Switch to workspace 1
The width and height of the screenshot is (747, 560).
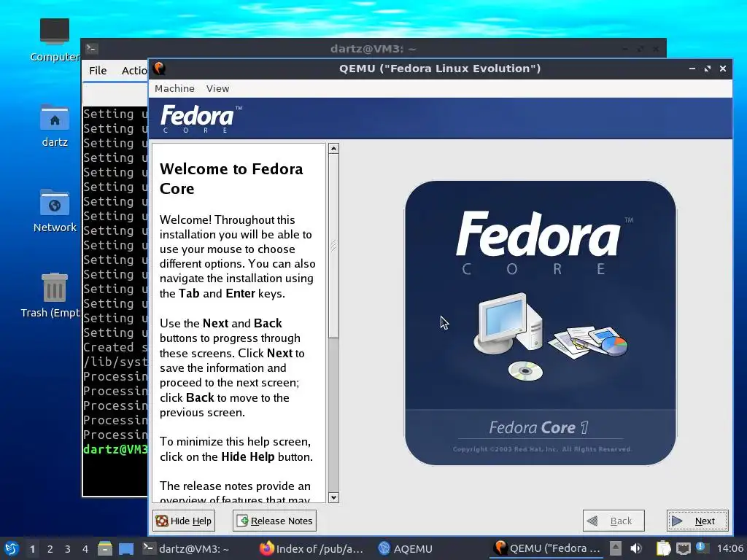coord(32,549)
